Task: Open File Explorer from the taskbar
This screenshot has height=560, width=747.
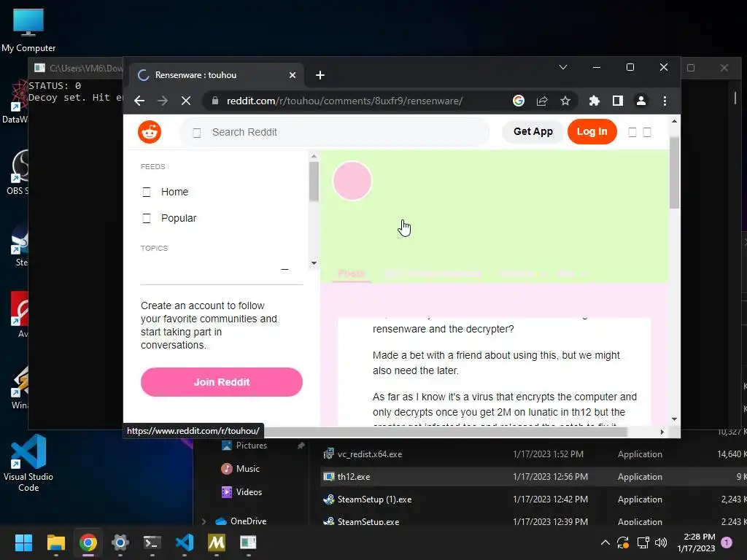Action: pyautogui.click(x=55, y=542)
